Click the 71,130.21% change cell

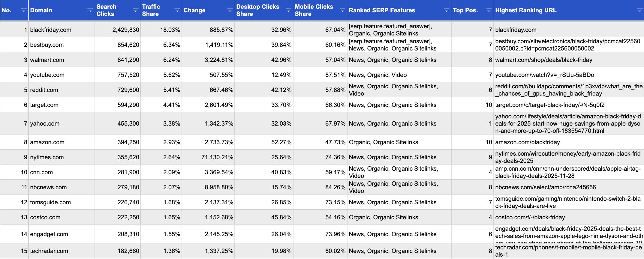click(217, 157)
